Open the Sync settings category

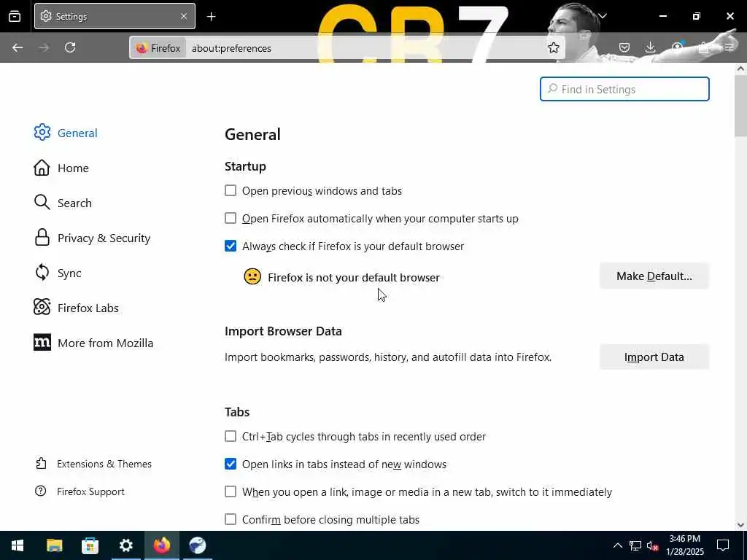coord(58,273)
